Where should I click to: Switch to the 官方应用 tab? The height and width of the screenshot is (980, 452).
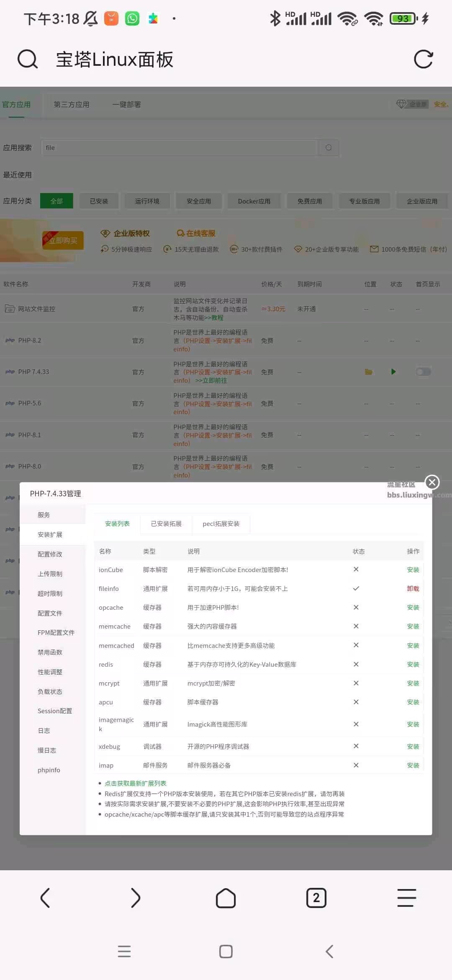coord(16,105)
